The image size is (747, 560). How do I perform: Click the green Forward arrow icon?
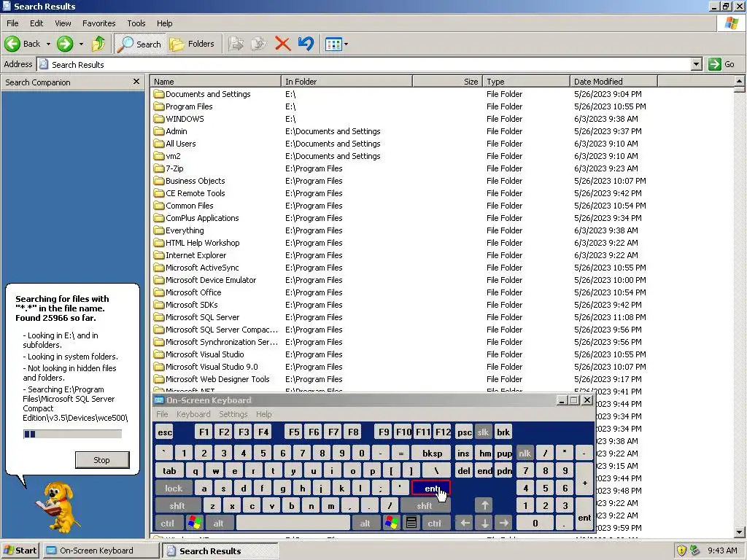[65, 44]
